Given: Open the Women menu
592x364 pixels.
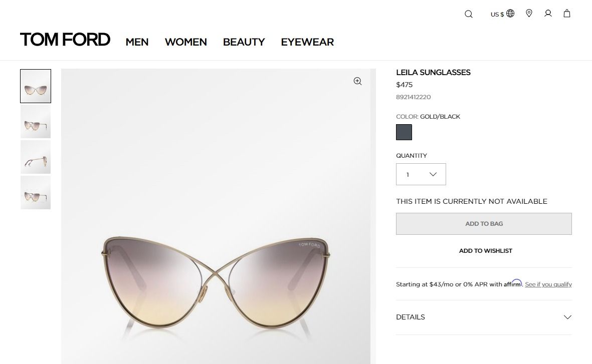Looking at the screenshot, I should point(185,42).
